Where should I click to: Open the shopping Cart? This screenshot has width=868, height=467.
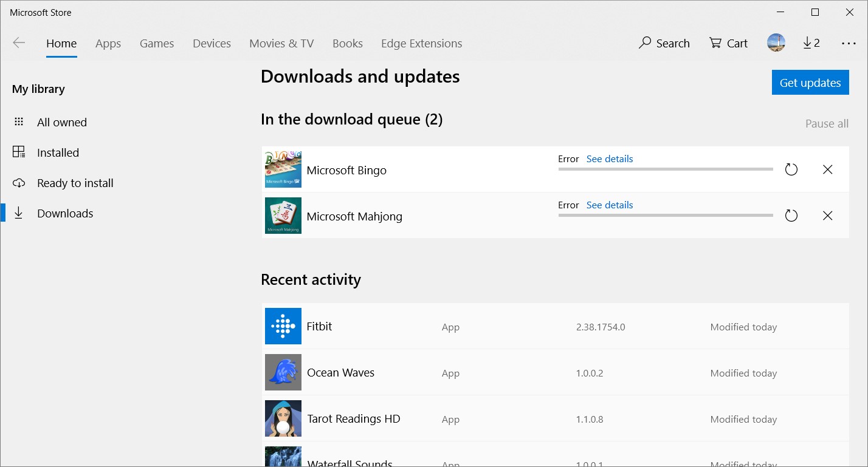click(728, 43)
